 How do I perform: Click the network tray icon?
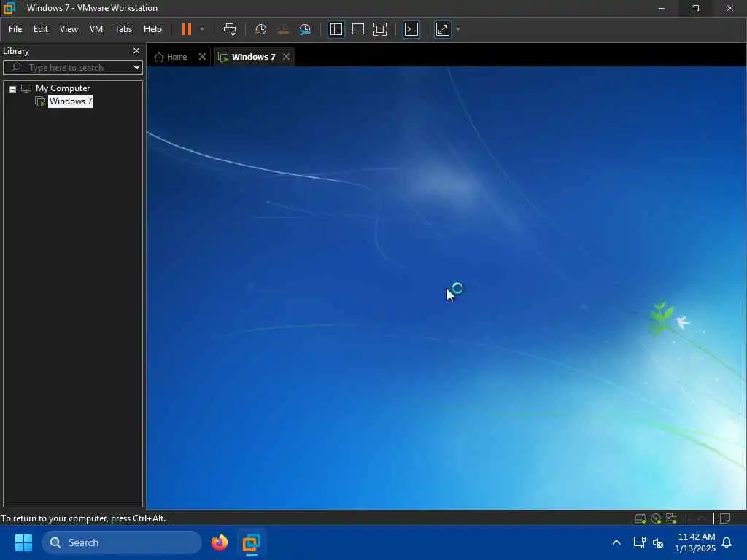pos(639,542)
